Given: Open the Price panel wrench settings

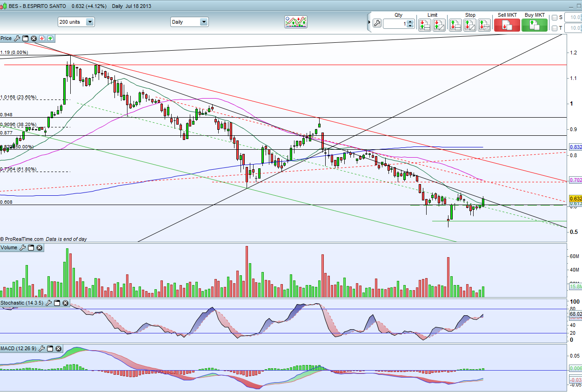Looking at the screenshot, I should coord(18,39).
